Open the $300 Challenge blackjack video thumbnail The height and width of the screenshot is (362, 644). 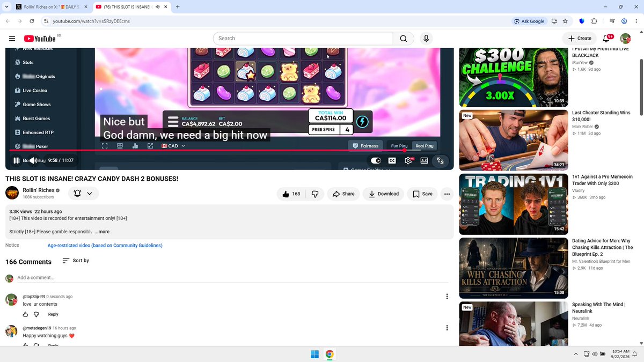click(x=514, y=77)
